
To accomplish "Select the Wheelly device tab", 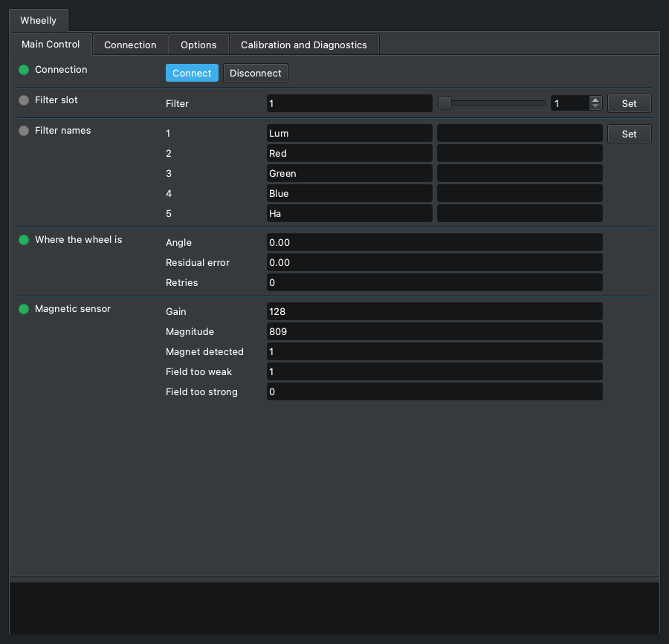I will pyautogui.click(x=39, y=21).
